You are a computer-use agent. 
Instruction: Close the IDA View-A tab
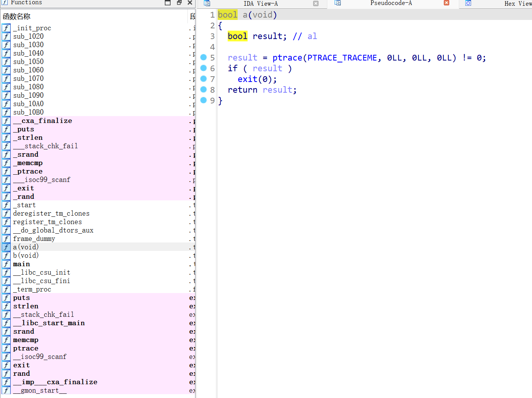[316, 3]
